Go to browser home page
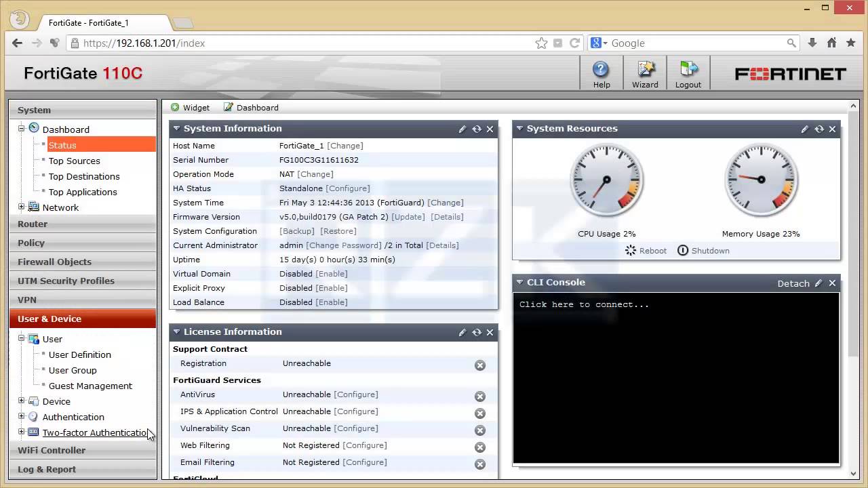Viewport: 868px width, 488px height. pyautogui.click(x=831, y=43)
